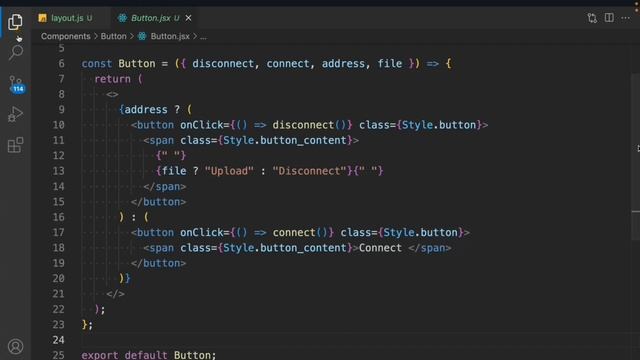Open the Extensions view
The width and height of the screenshot is (640, 360).
tap(15, 145)
